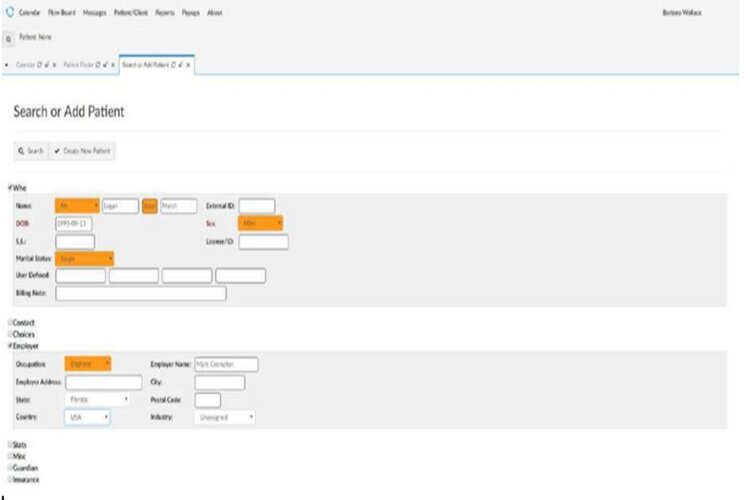Click the OpenEMR logo icon
750x500 pixels.
[10, 12]
